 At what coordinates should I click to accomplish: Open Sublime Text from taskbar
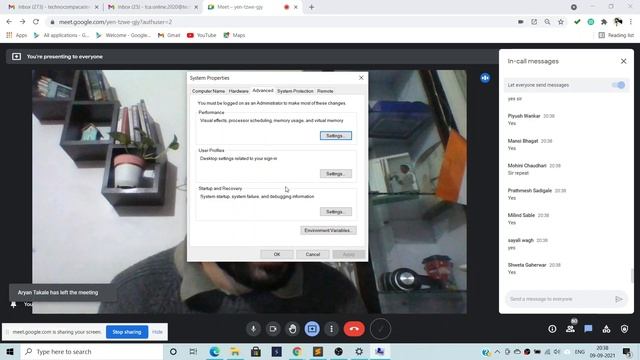(318, 351)
